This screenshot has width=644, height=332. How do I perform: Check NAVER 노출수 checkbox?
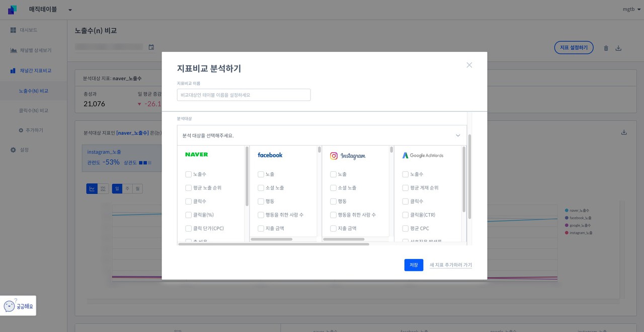pyautogui.click(x=188, y=174)
